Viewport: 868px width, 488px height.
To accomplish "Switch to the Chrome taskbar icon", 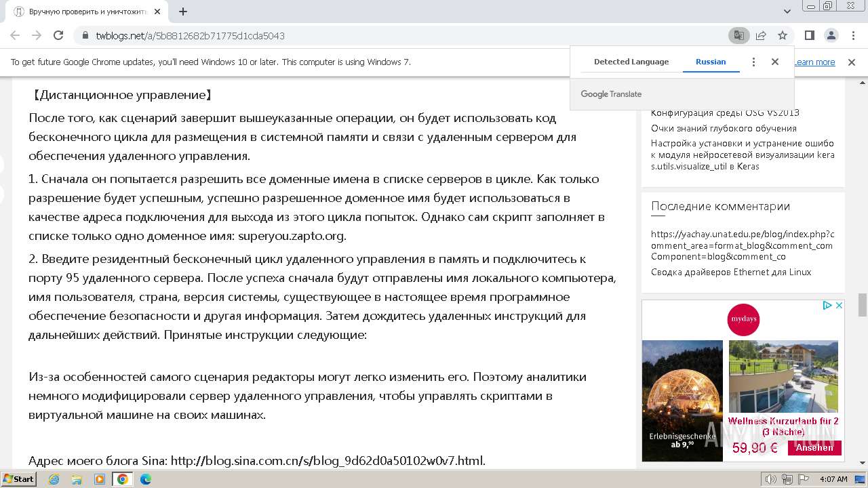I will (x=123, y=479).
